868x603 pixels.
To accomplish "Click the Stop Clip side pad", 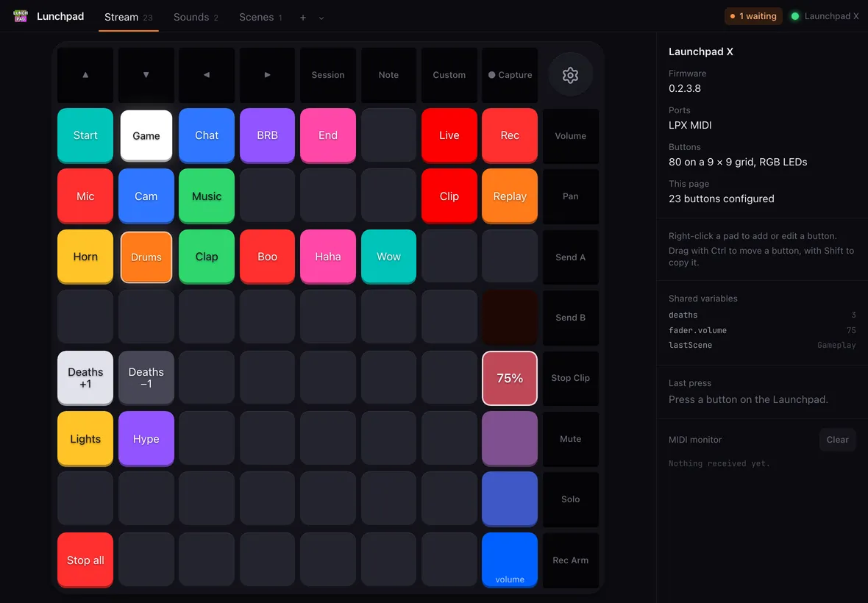I will coord(570,378).
